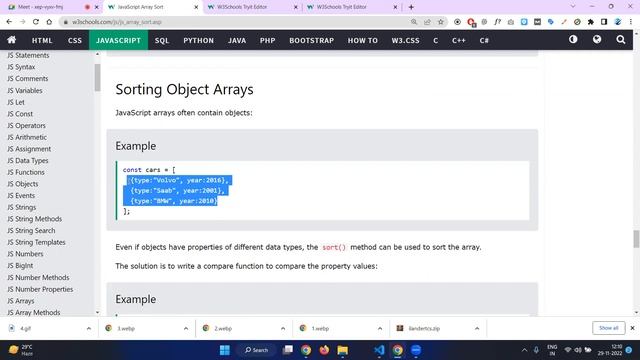Toggle the browser side panel icon
640x360 pixels.
(x=604, y=22)
